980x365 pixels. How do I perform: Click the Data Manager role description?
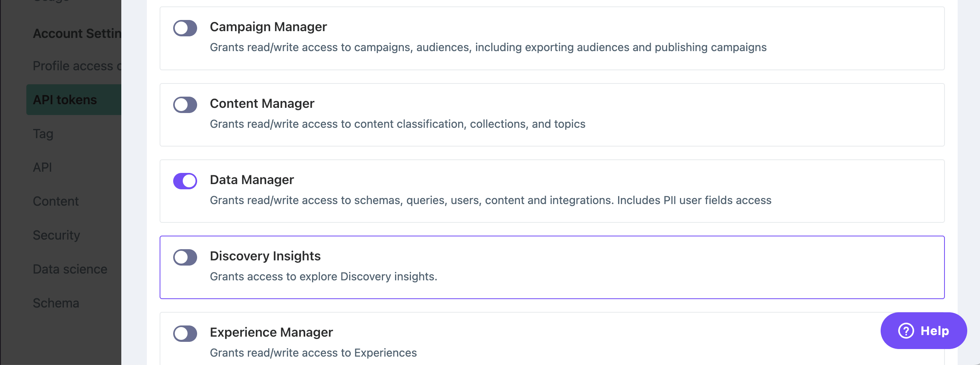coord(490,200)
